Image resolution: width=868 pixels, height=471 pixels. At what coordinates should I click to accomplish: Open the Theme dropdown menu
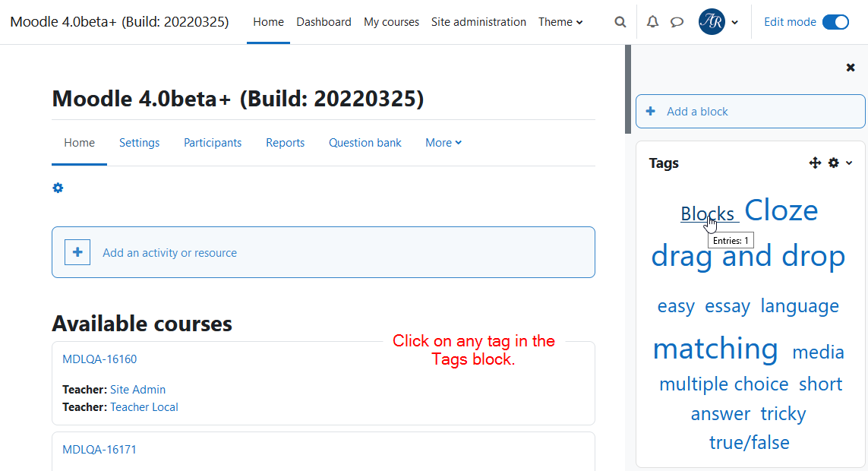click(x=560, y=22)
